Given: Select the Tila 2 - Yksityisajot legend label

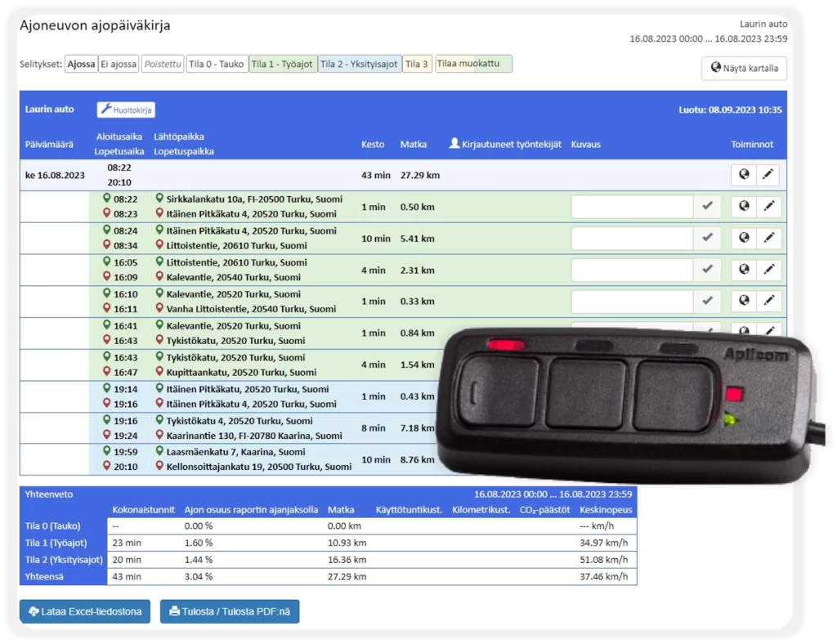Looking at the screenshot, I should tap(359, 64).
